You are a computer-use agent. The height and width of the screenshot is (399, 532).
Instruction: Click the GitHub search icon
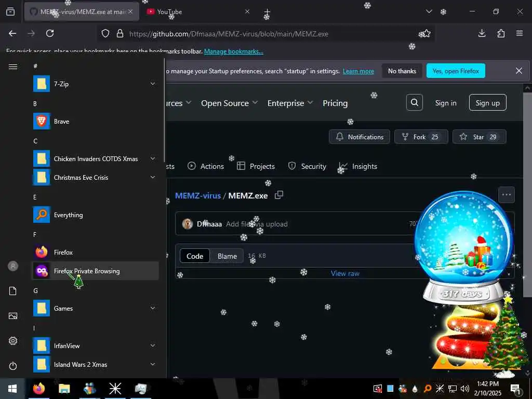(414, 102)
